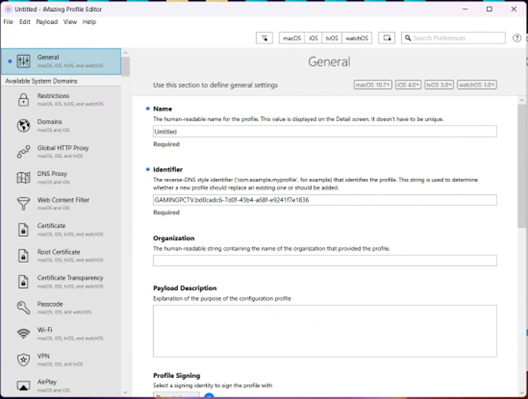Click the magnifier icon in search box
The height and width of the screenshot is (399, 528).
(408, 38)
